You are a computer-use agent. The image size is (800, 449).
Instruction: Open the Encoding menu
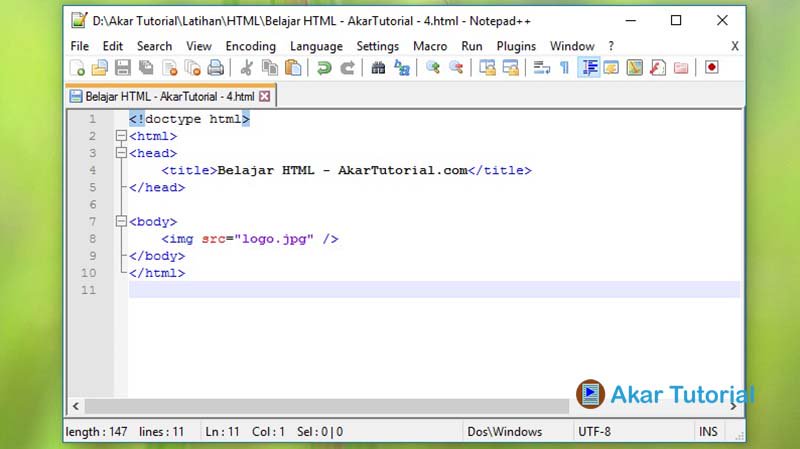pos(251,46)
